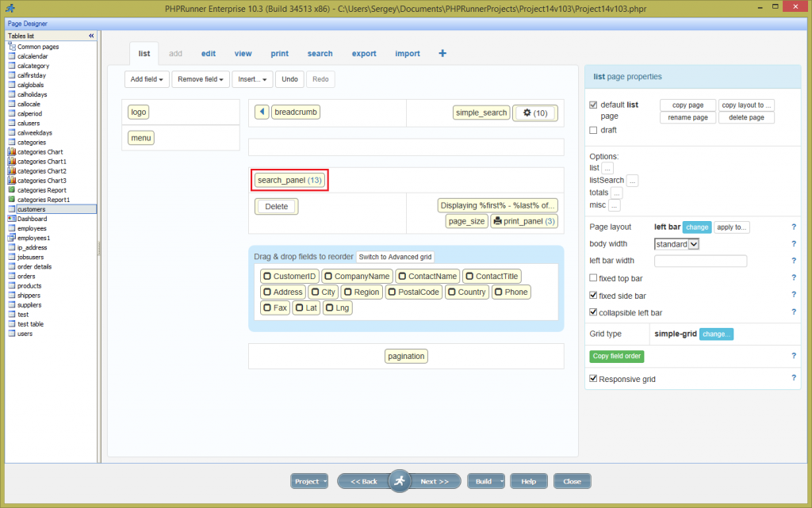
Task: Disable the Responsive grid option
Action: (594, 379)
